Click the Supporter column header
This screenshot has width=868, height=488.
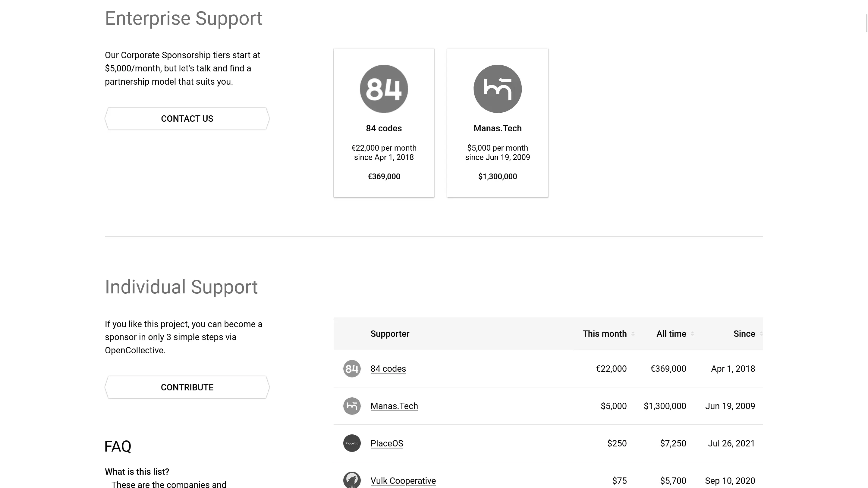click(390, 334)
